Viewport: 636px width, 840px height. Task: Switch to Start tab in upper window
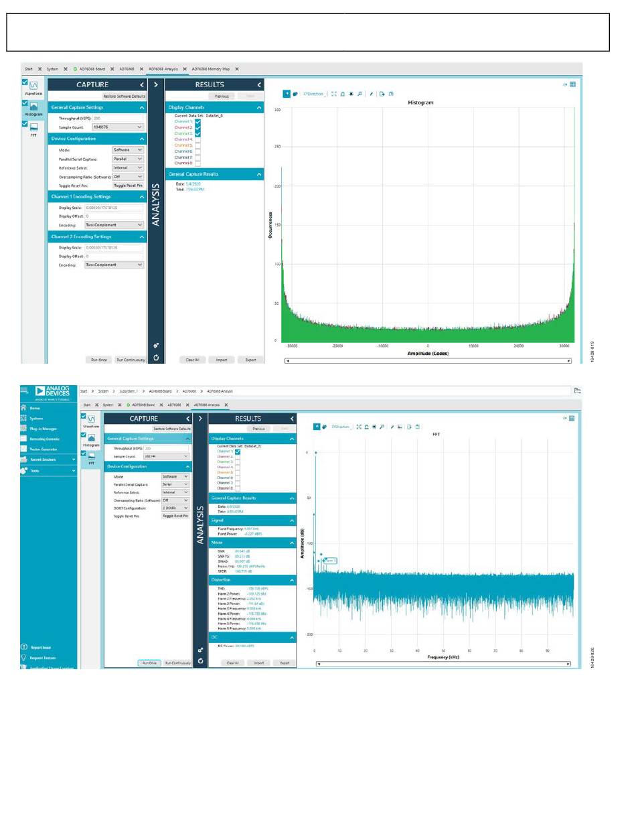tap(29, 69)
